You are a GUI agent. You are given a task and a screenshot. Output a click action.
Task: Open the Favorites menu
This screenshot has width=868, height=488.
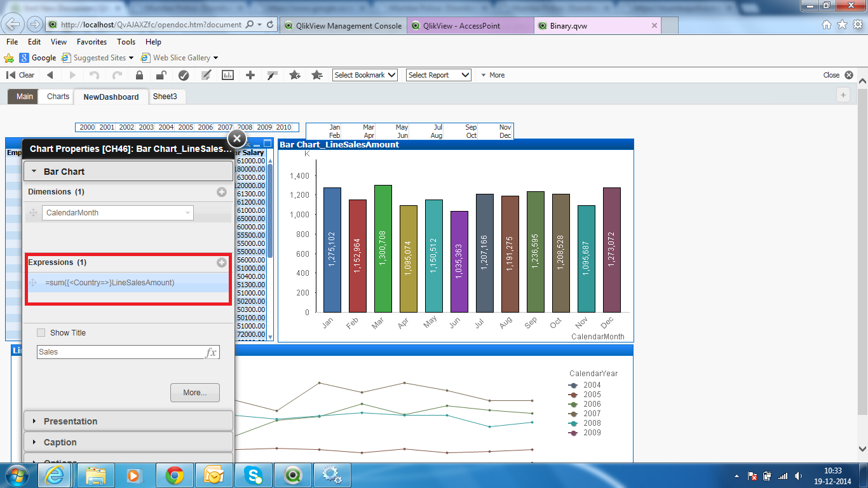coord(92,41)
